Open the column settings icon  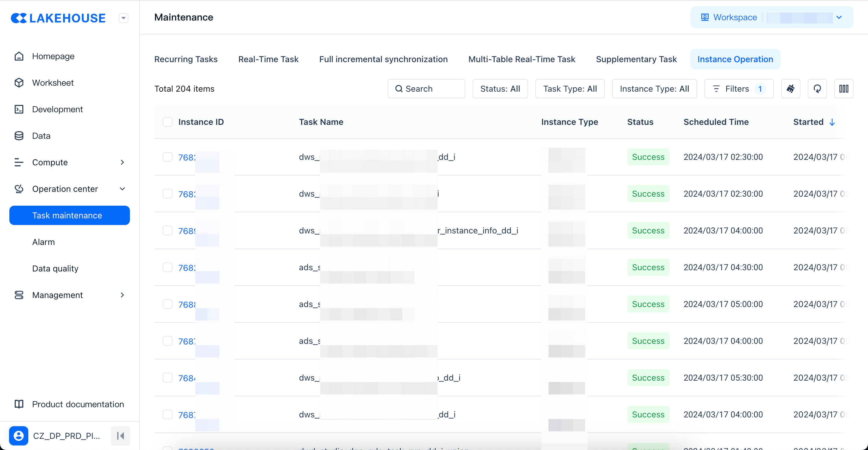tap(843, 89)
